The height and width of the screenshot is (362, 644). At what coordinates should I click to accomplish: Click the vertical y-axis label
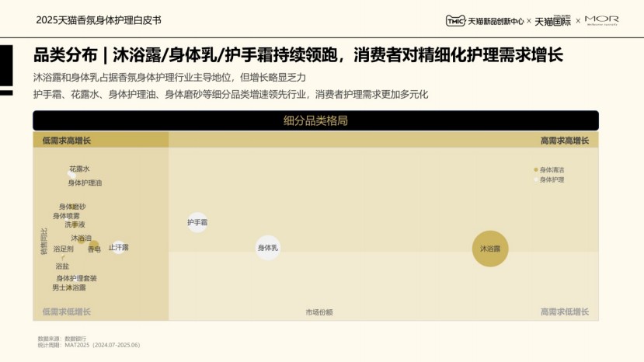(44, 242)
